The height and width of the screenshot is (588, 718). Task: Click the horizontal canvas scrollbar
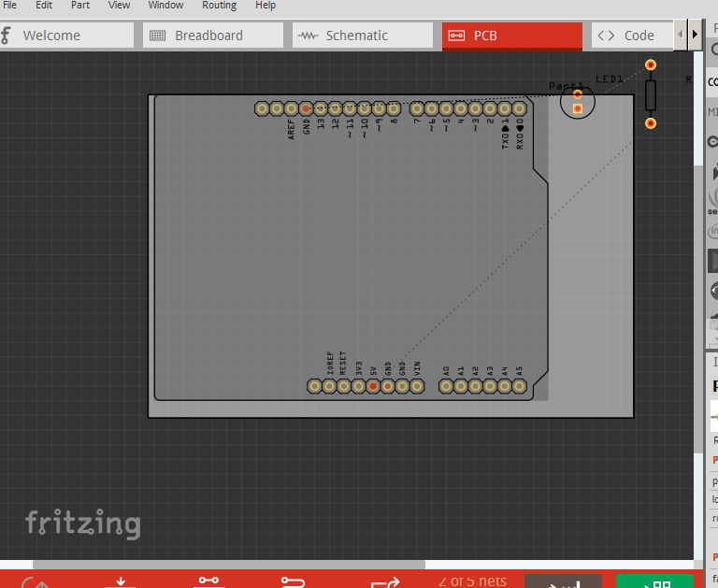tap(229, 565)
